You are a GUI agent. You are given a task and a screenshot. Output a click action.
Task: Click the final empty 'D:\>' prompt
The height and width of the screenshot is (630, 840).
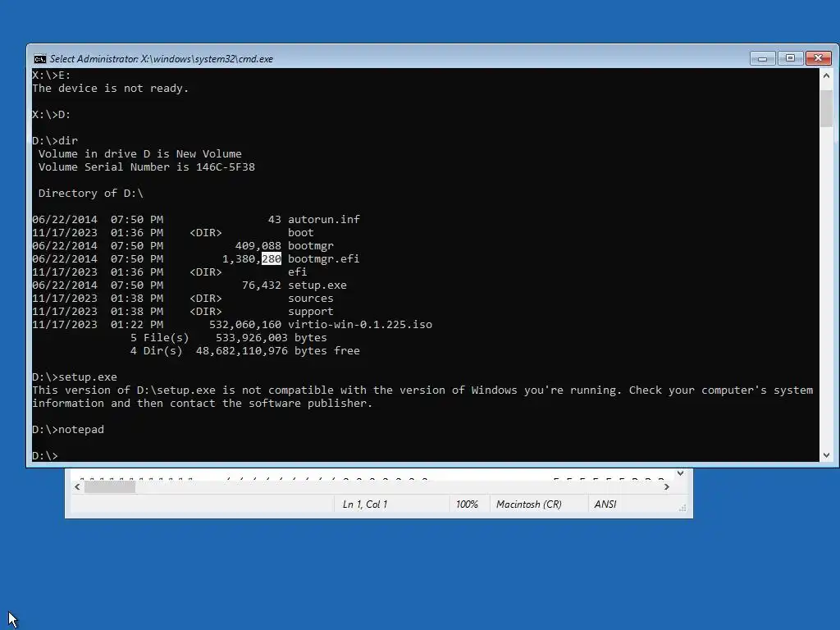click(x=45, y=456)
